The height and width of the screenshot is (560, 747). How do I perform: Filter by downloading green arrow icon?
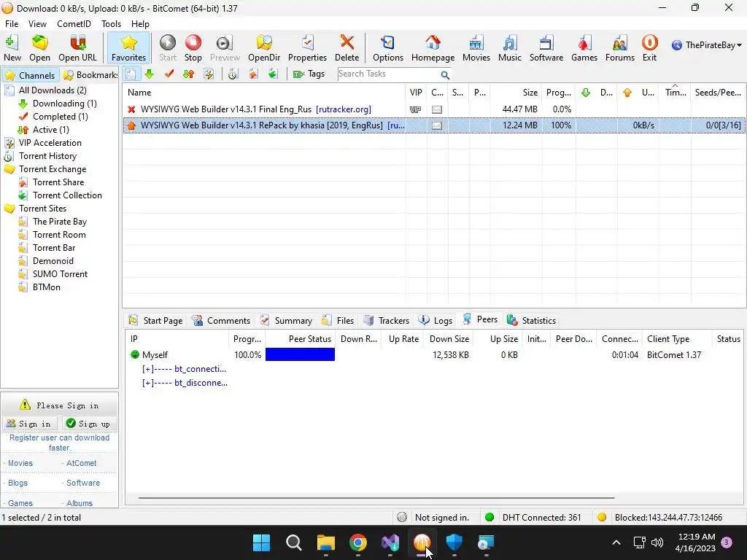click(149, 74)
